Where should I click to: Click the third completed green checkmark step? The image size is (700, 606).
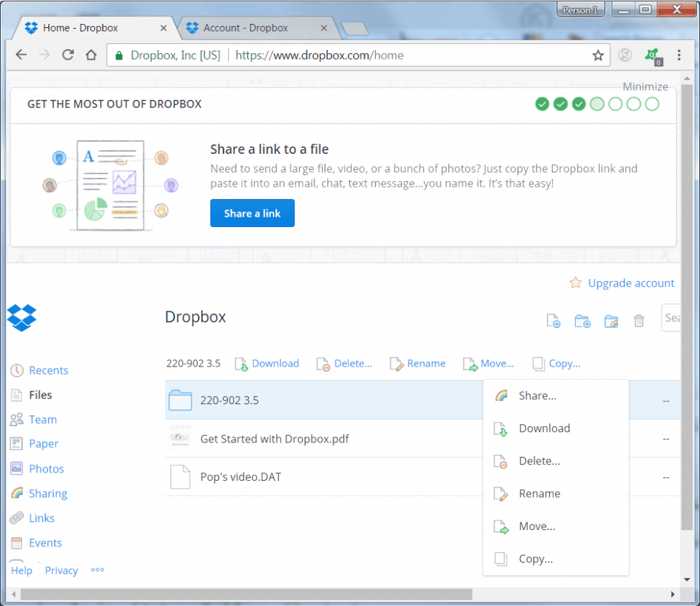pyautogui.click(x=578, y=104)
